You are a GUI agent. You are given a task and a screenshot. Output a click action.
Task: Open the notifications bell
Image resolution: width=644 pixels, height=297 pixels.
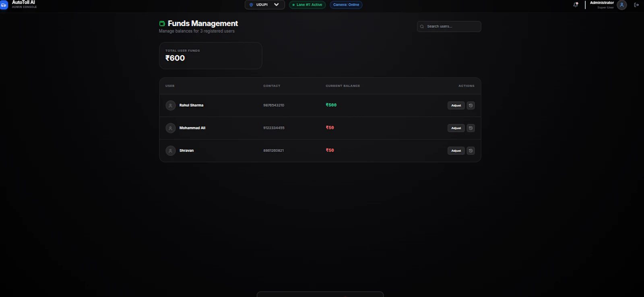(576, 5)
